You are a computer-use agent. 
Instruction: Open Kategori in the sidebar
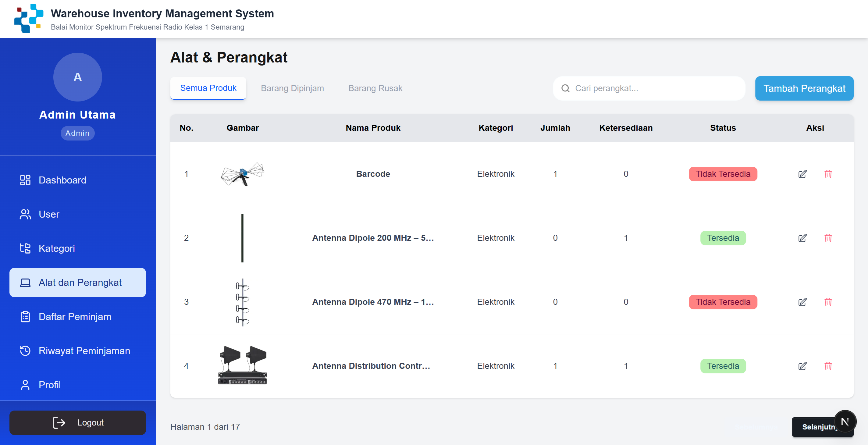(x=57, y=248)
